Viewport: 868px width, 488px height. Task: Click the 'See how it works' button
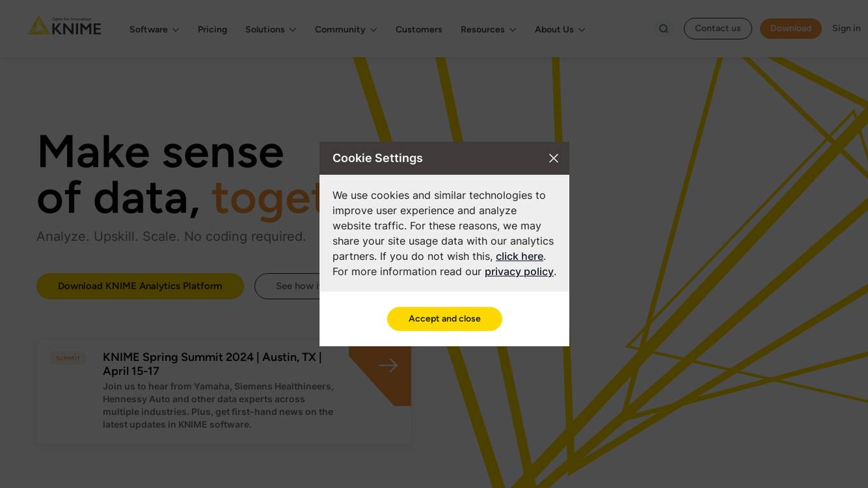pyautogui.click(x=287, y=286)
